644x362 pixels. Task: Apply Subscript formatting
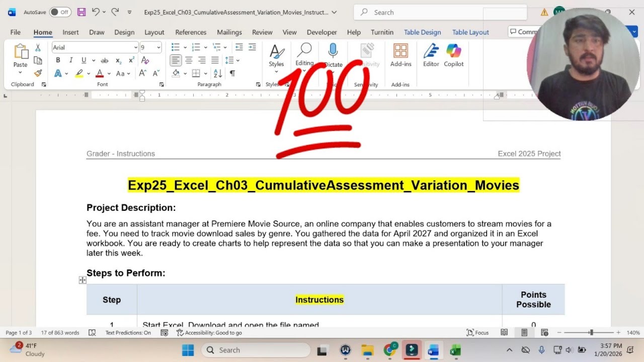tap(118, 60)
